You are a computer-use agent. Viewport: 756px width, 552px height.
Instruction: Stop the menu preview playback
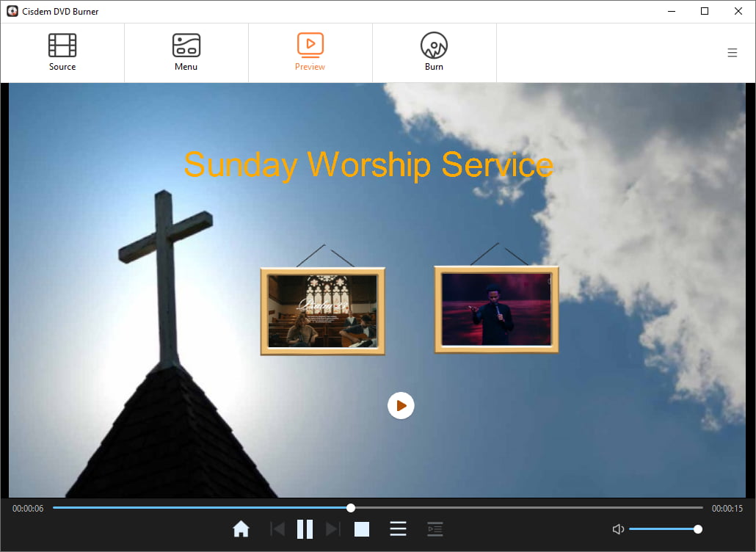click(x=361, y=529)
